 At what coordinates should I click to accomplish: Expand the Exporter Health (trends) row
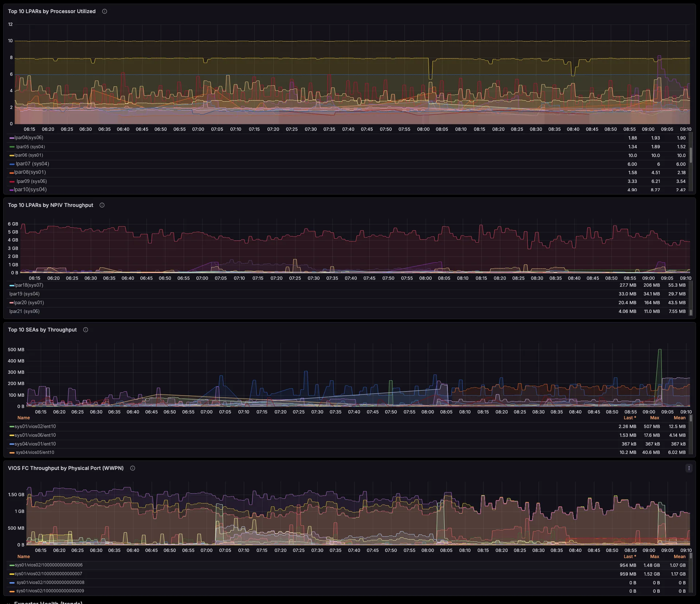point(48,602)
